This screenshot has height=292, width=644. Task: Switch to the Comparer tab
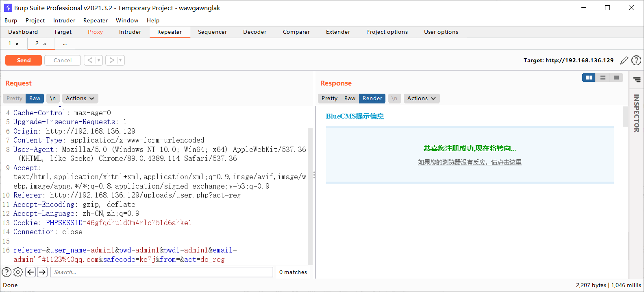(x=296, y=32)
